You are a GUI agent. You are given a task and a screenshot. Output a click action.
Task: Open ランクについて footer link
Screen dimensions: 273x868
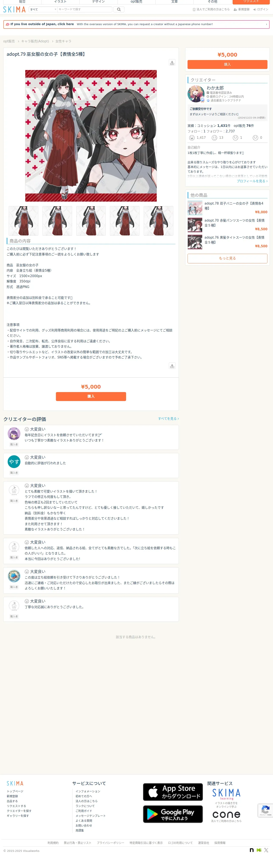coord(85,806)
